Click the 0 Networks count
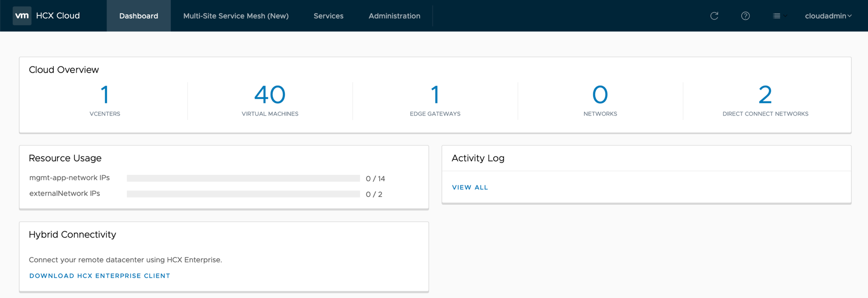Screen dimensions: 868x298 coord(600,95)
